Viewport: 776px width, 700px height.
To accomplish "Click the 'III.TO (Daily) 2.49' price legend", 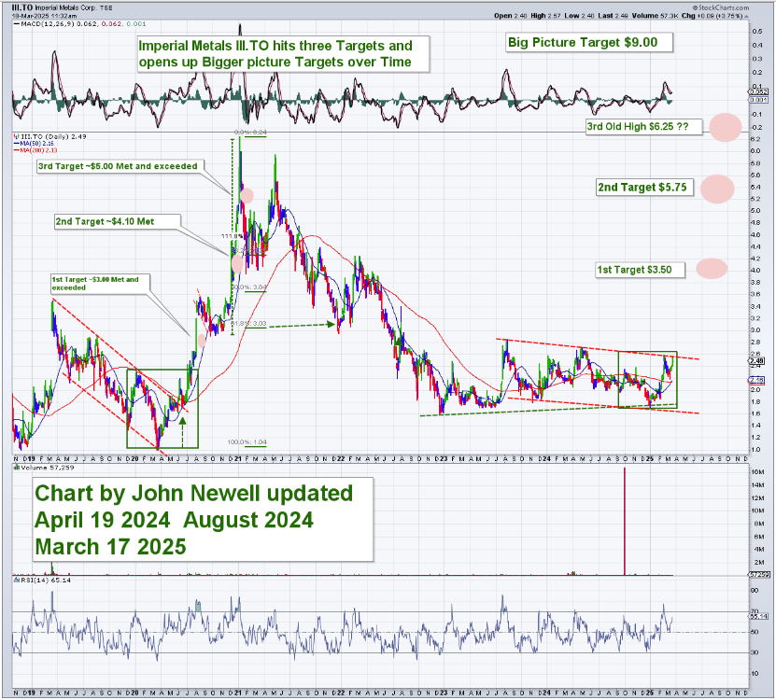I will pyautogui.click(x=50, y=136).
